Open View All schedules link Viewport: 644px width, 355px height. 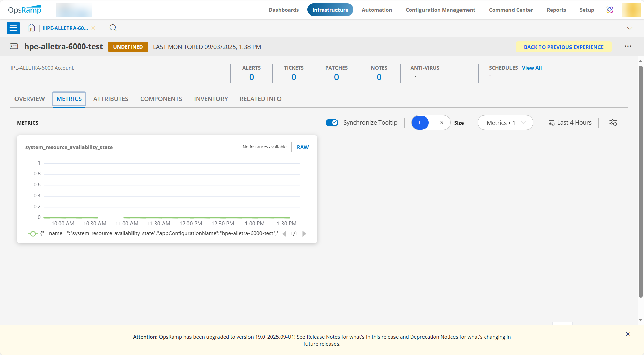point(532,68)
